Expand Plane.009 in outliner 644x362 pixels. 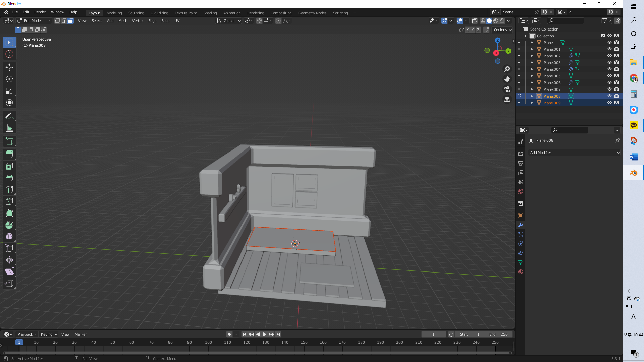pos(532,103)
